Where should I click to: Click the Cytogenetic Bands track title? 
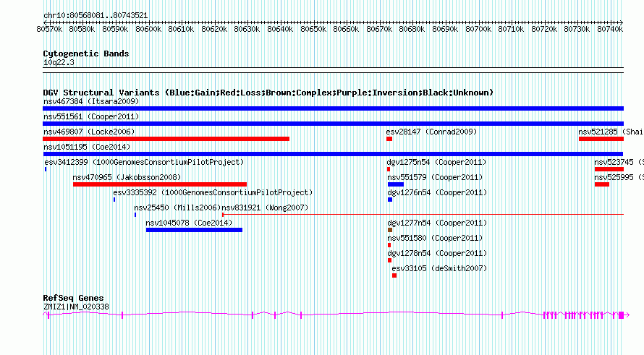coord(86,54)
